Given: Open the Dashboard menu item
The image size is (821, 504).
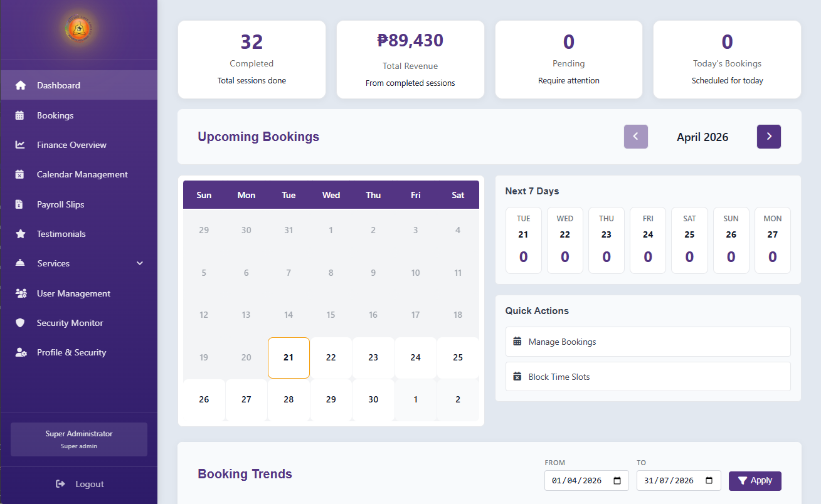Looking at the screenshot, I should click(79, 85).
